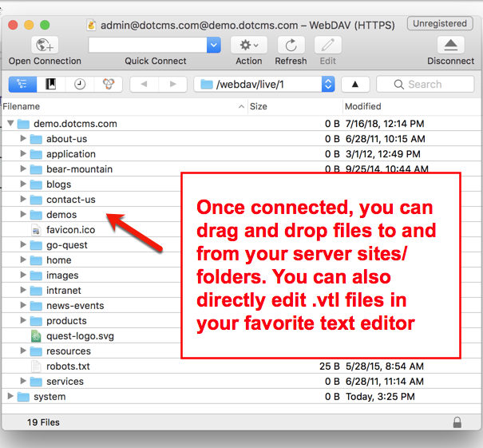Go forward with the right arrow
The image size is (483, 448).
(172, 84)
